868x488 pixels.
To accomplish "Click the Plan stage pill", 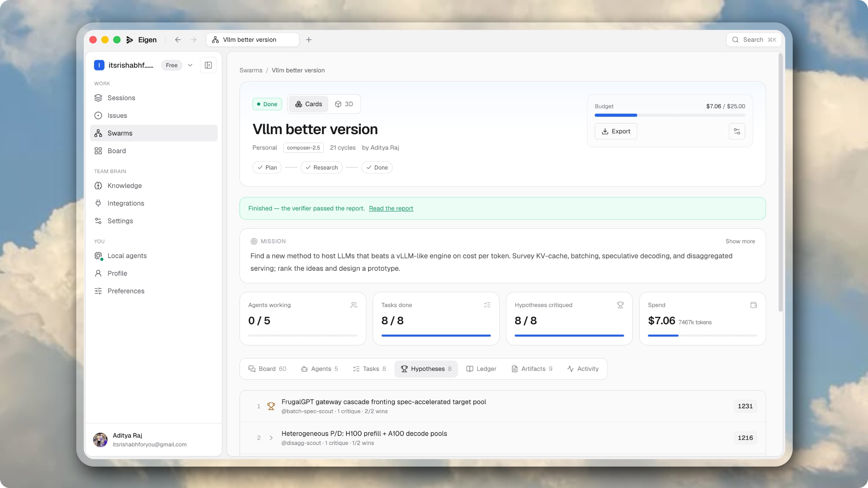I will 267,167.
